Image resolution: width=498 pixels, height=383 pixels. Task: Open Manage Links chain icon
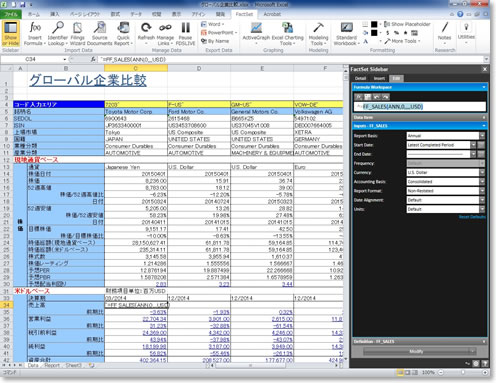[x=165, y=34]
